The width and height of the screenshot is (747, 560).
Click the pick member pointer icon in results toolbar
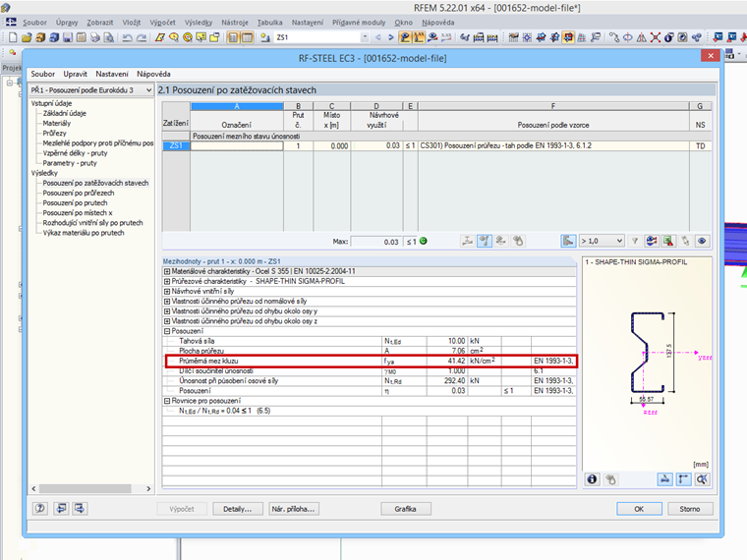pos(685,241)
